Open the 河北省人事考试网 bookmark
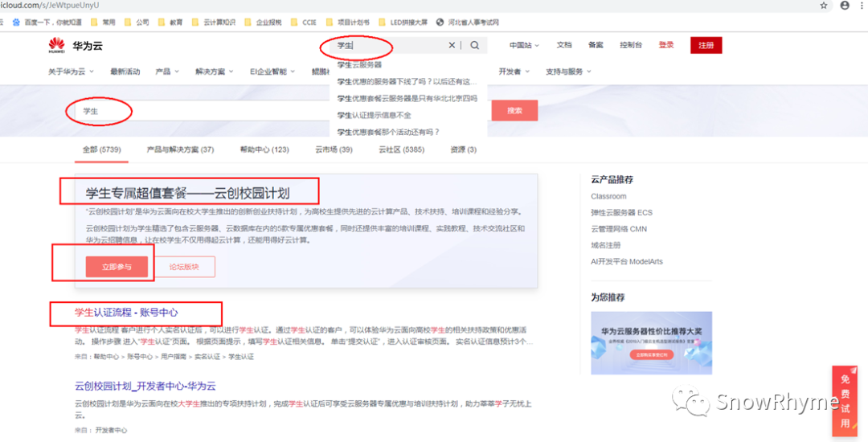Image resolution: width=868 pixels, height=442 pixels. click(x=468, y=23)
